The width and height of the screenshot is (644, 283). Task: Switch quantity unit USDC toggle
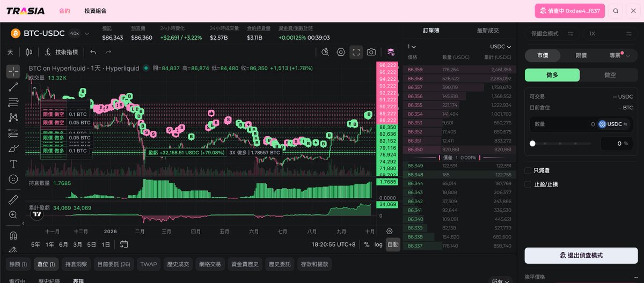click(x=613, y=124)
